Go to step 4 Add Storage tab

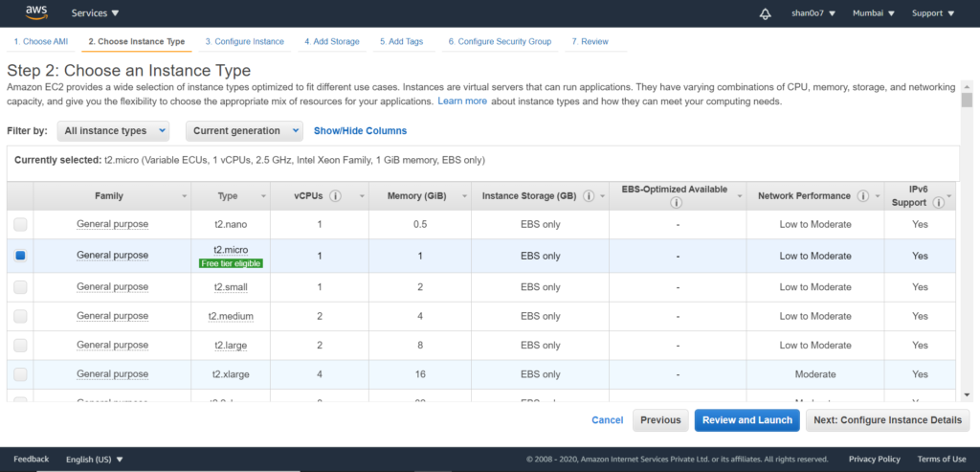coord(332,42)
